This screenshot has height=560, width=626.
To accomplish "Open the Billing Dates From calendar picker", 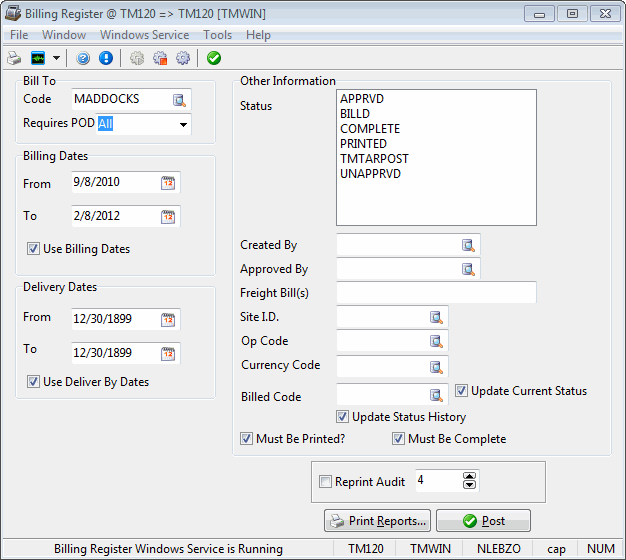I will tap(168, 183).
